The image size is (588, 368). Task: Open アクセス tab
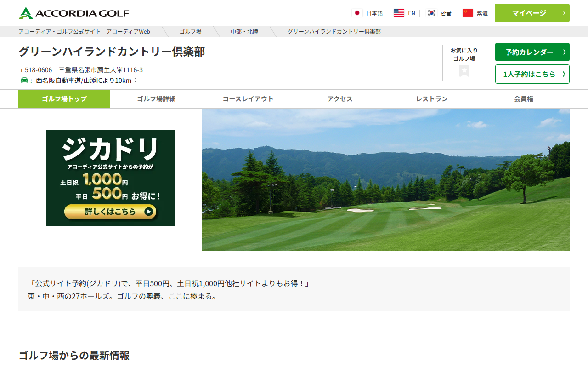click(340, 99)
